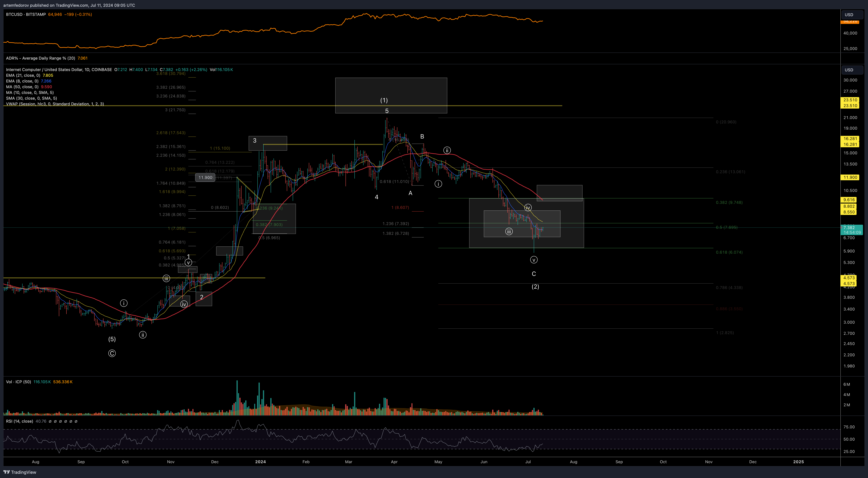
Task: Select the 2.618 (17.543) extension label
Action: point(171,133)
